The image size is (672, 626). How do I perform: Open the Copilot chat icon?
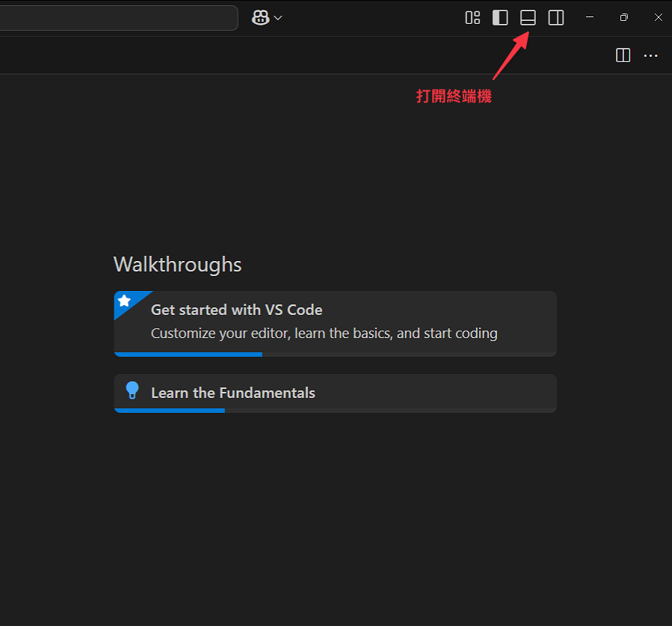click(x=260, y=18)
